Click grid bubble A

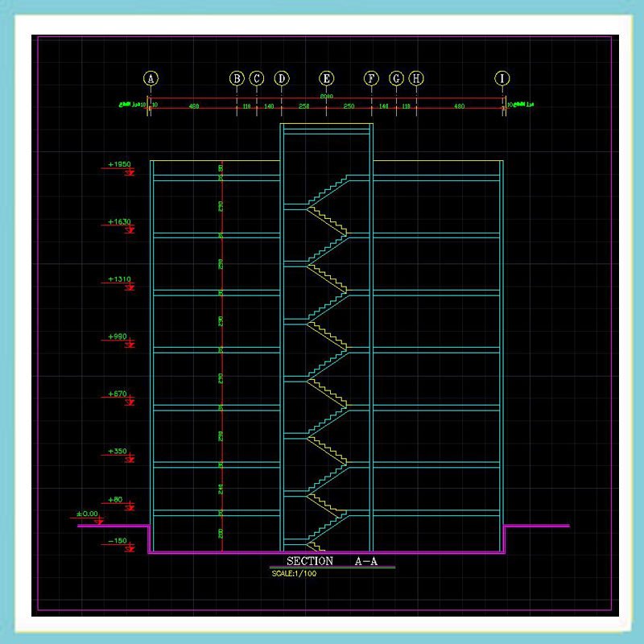(151, 78)
